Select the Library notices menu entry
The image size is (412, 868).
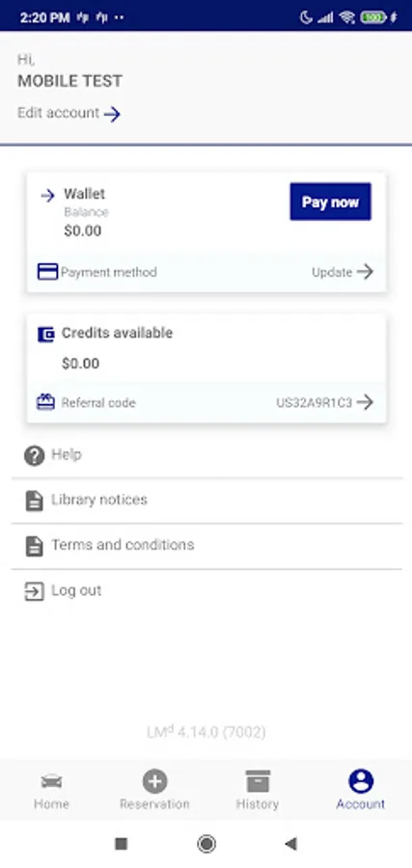(x=206, y=501)
